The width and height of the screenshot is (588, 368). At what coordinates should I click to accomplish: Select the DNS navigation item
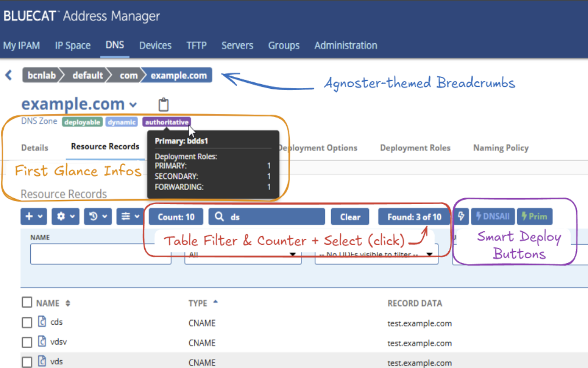pos(115,45)
